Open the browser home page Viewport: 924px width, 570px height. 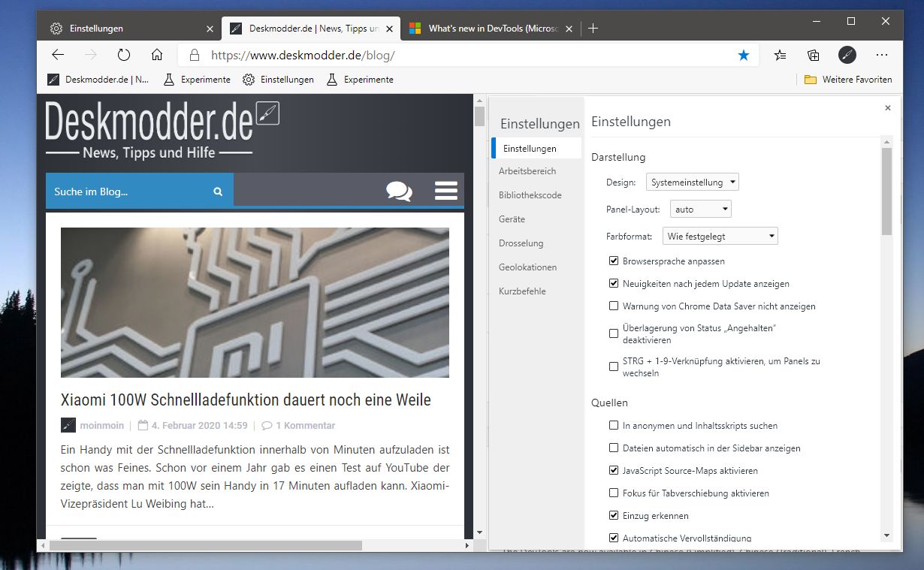157,55
